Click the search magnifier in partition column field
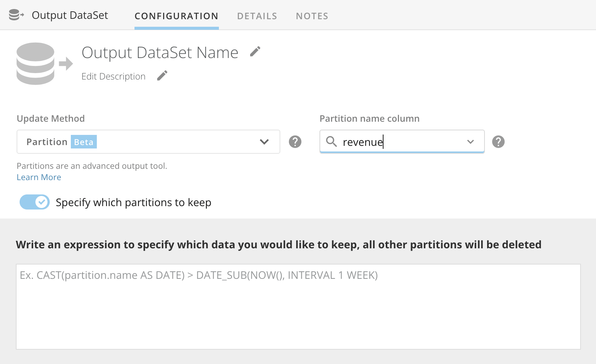Viewport: 596px width, 364px height. (x=331, y=141)
